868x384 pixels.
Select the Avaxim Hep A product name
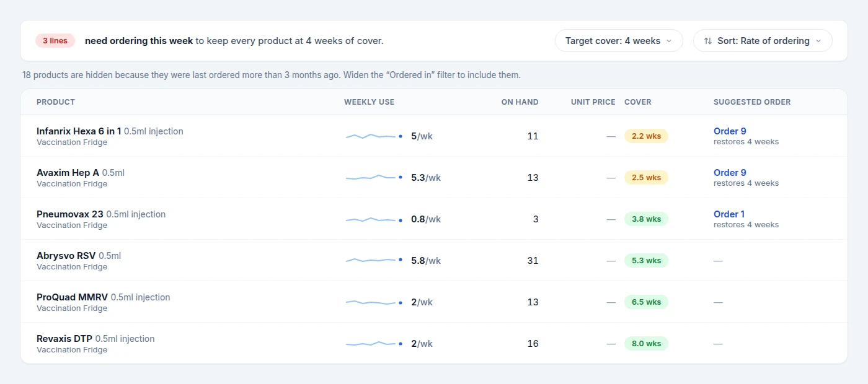click(x=68, y=173)
